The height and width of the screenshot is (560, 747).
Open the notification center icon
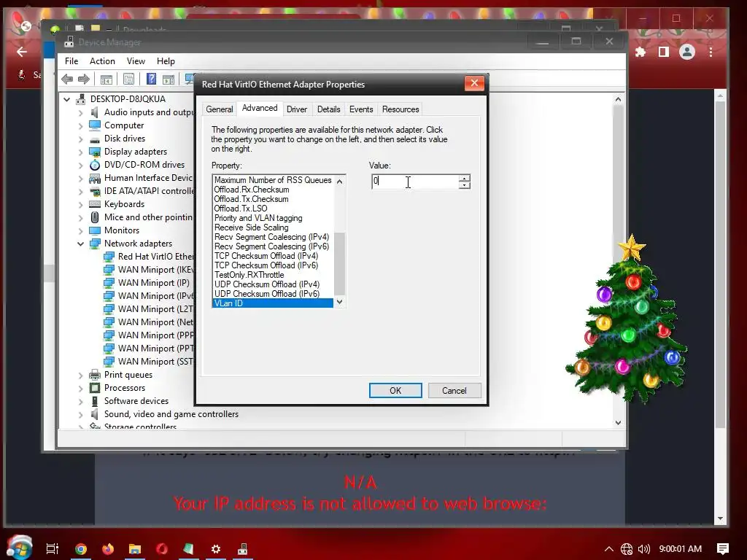coord(723,549)
